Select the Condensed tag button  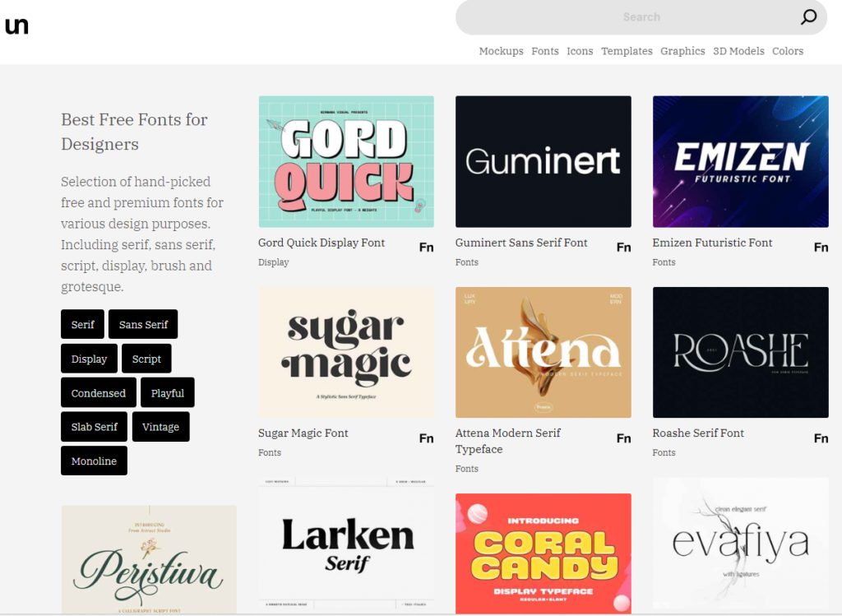pos(98,393)
